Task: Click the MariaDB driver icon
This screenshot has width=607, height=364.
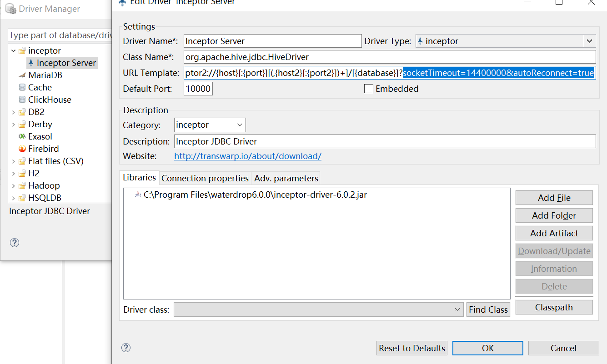Action: (x=22, y=75)
